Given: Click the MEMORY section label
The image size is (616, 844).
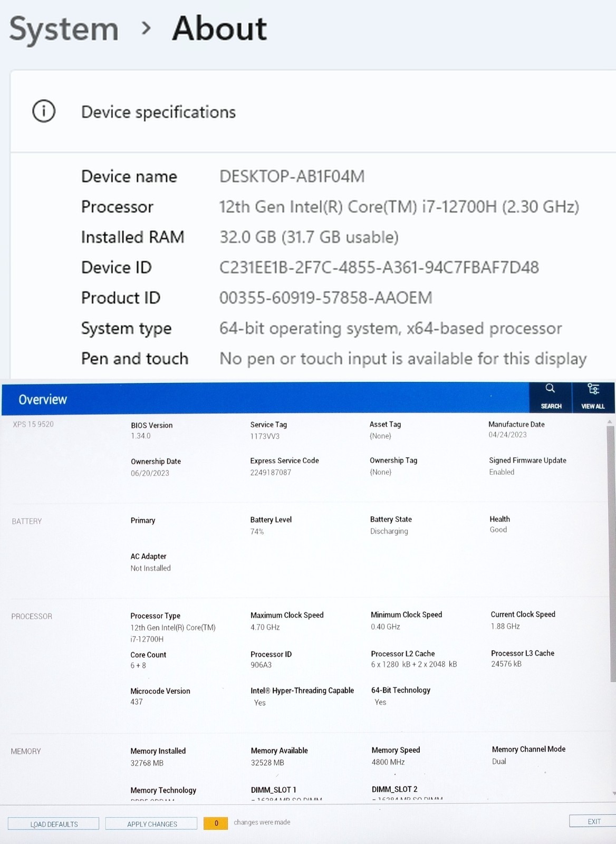Looking at the screenshot, I should click(x=26, y=751).
